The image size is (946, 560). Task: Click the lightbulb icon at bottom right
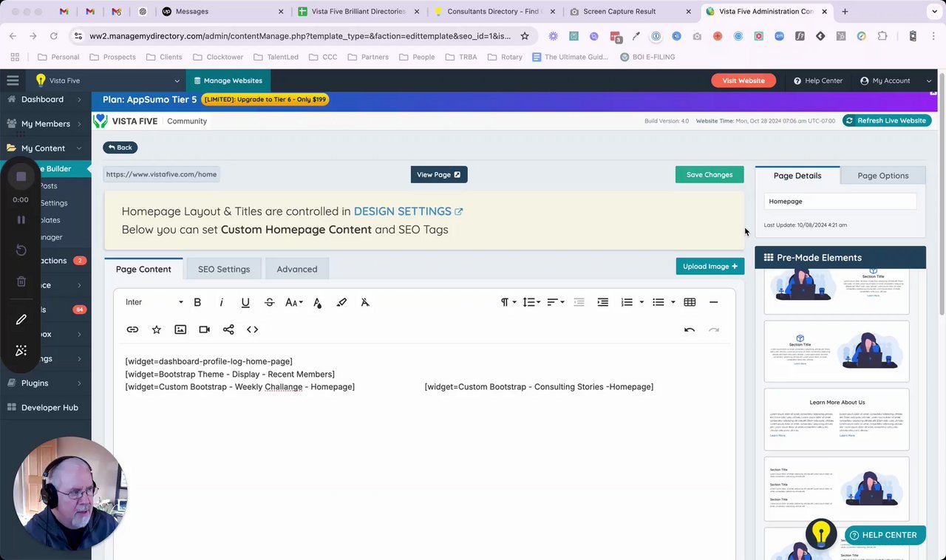click(821, 533)
